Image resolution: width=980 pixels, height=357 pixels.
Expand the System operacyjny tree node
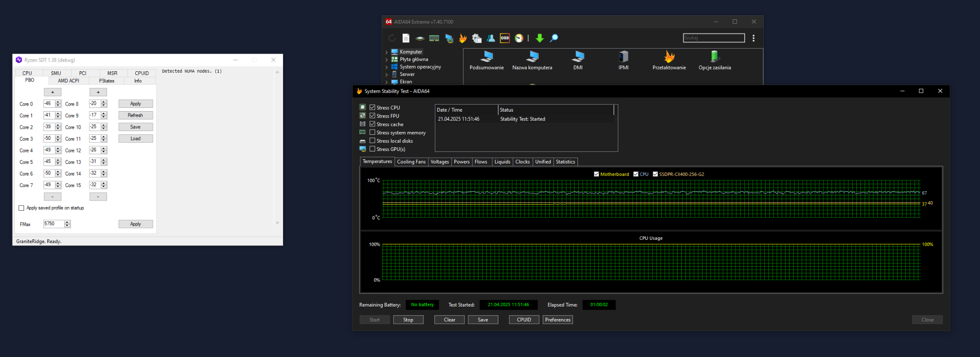pyautogui.click(x=387, y=67)
